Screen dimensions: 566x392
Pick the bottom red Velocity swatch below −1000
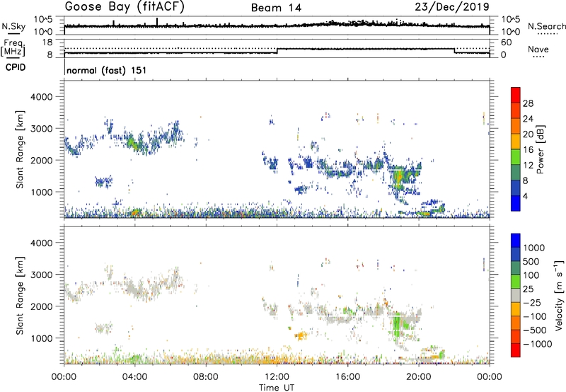[x=516, y=350]
